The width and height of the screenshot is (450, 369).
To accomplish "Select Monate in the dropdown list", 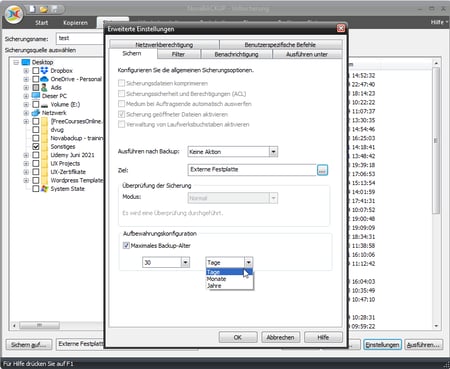I will [x=230, y=279].
